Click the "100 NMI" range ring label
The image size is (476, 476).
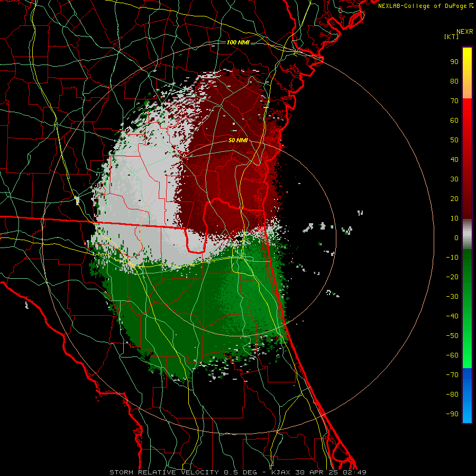pyautogui.click(x=238, y=42)
